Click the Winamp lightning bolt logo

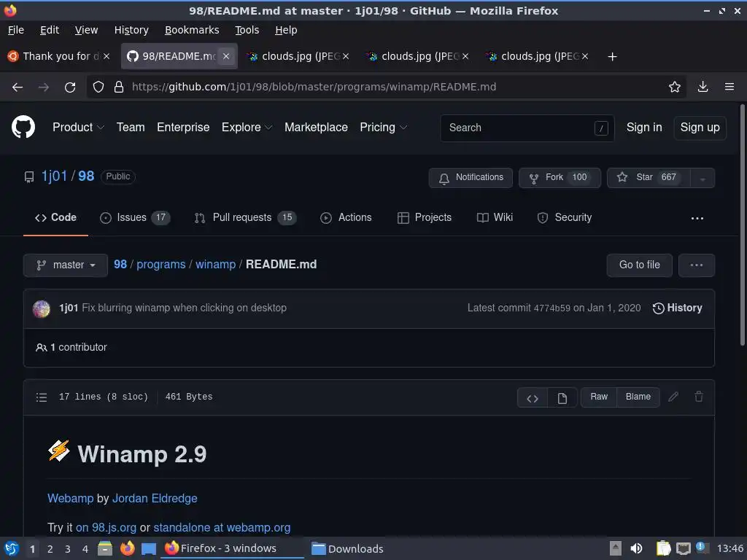point(59,451)
